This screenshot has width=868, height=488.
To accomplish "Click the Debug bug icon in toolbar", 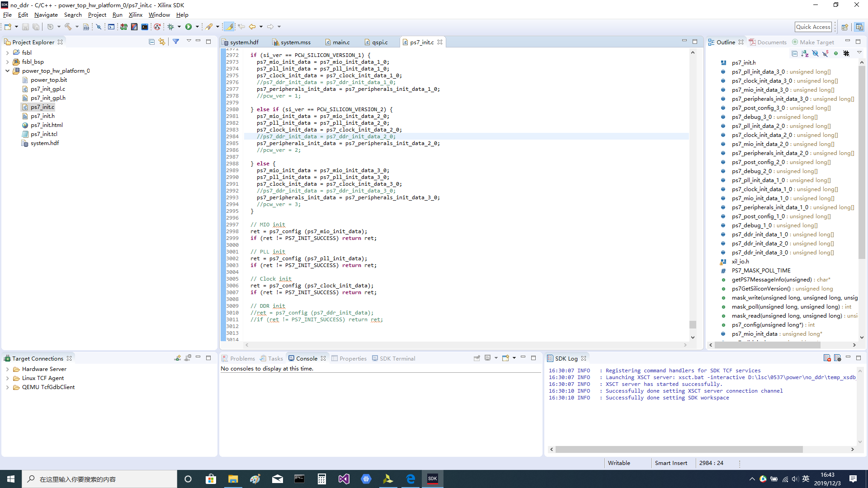I will click(171, 27).
